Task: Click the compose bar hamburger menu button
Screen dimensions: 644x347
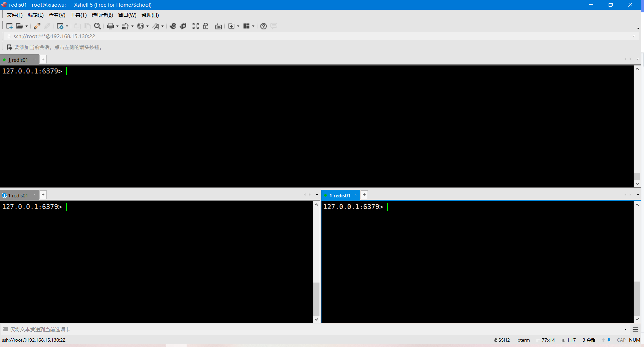Action: [x=635, y=330]
